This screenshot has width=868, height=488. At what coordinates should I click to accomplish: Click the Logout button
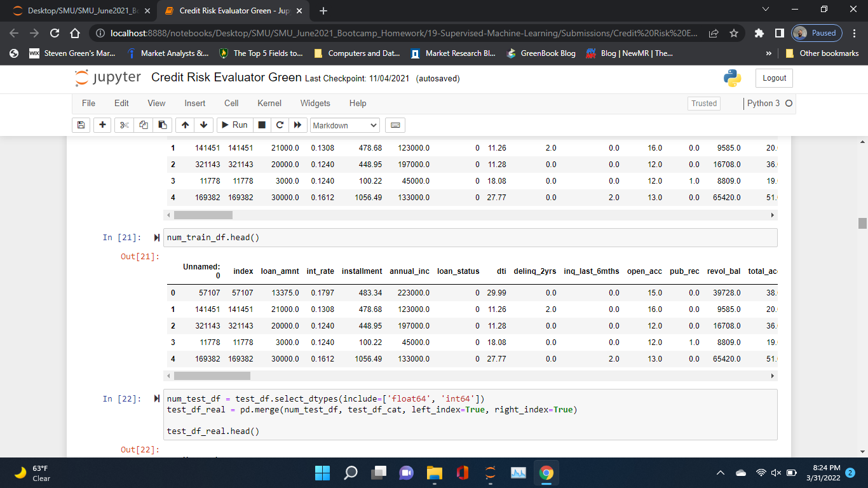(x=774, y=78)
